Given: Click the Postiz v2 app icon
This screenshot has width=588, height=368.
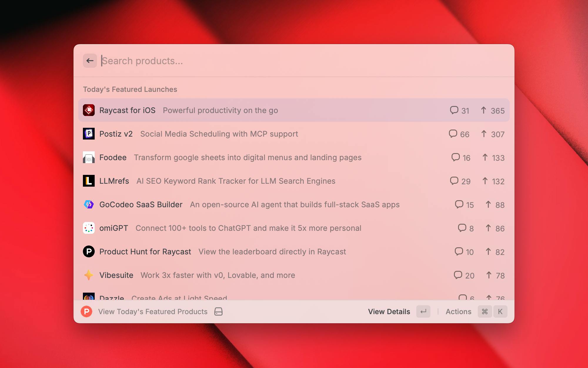Looking at the screenshot, I should click(x=89, y=134).
